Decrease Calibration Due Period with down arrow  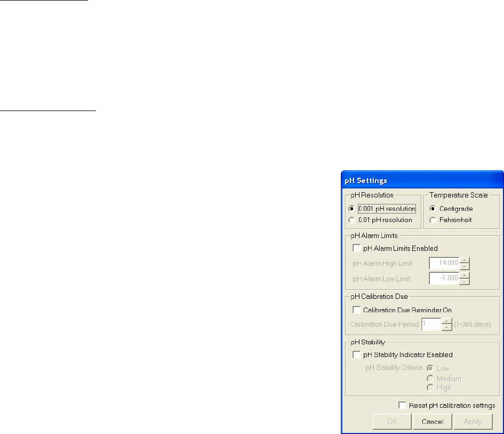[447, 328]
